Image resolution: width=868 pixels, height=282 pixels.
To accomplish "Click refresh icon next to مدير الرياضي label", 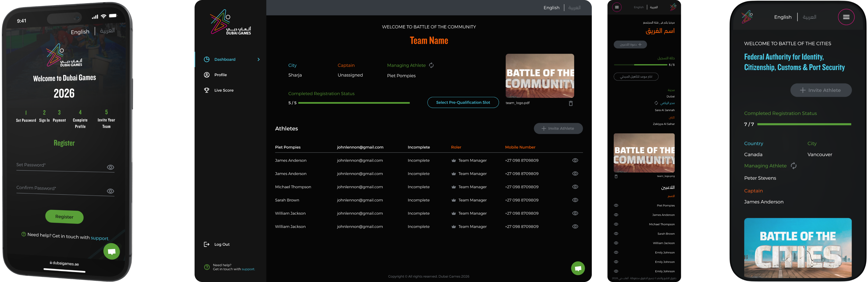I will pyautogui.click(x=656, y=103).
